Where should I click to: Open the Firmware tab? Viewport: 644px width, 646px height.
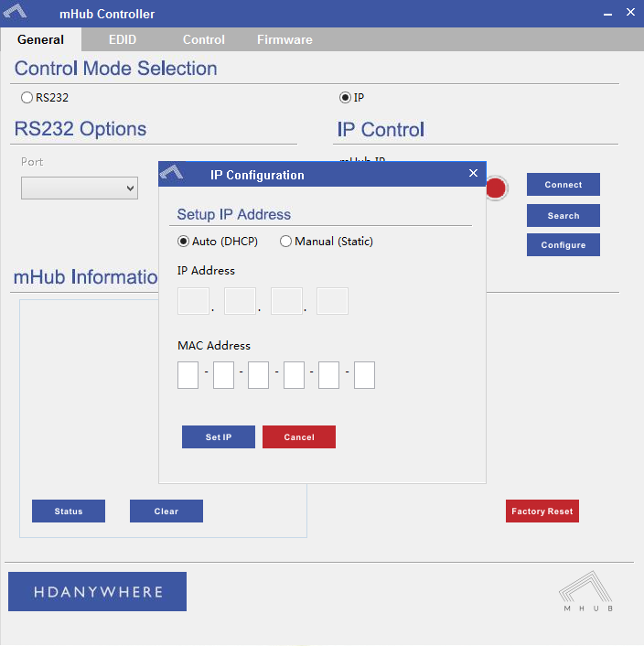pyautogui.click(x=284, y=39)
